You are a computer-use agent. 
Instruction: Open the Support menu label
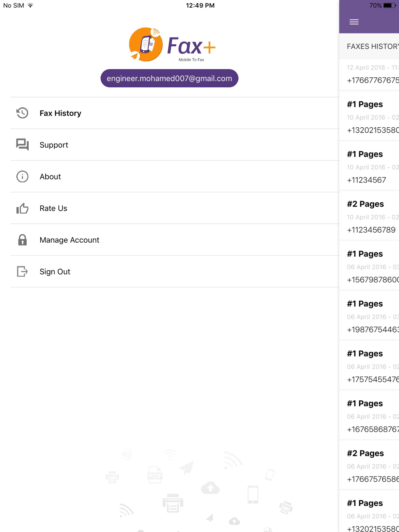(54, 145)
